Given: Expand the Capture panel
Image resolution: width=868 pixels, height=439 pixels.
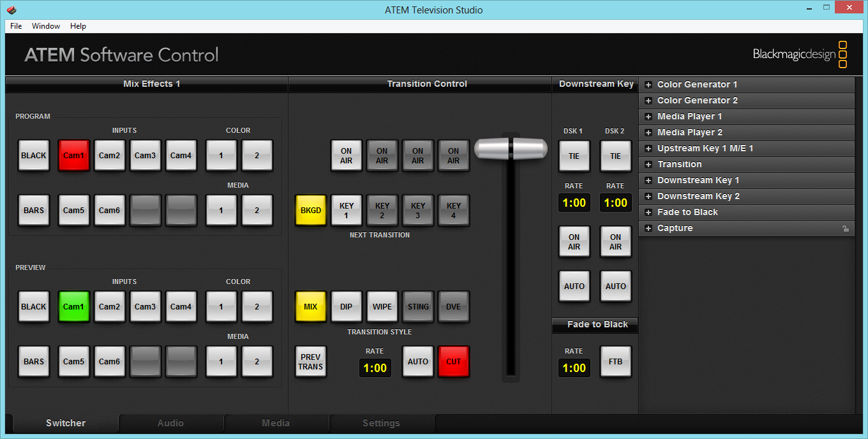Looking at the screenshot, I should pos(648,228).
